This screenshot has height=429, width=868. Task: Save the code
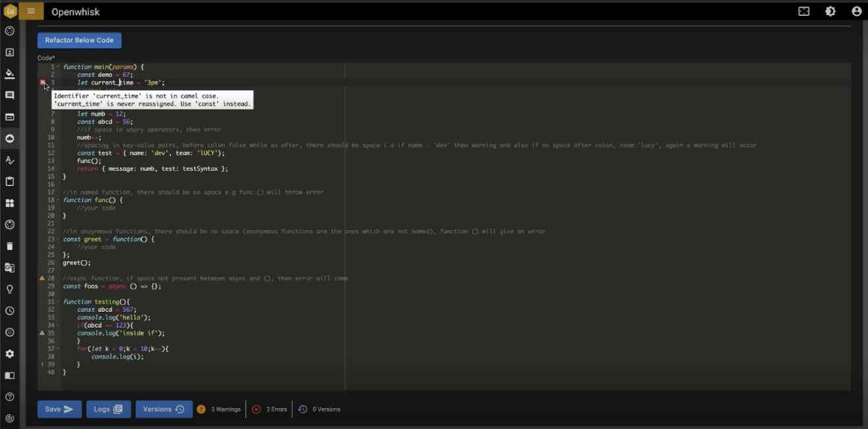59,409
